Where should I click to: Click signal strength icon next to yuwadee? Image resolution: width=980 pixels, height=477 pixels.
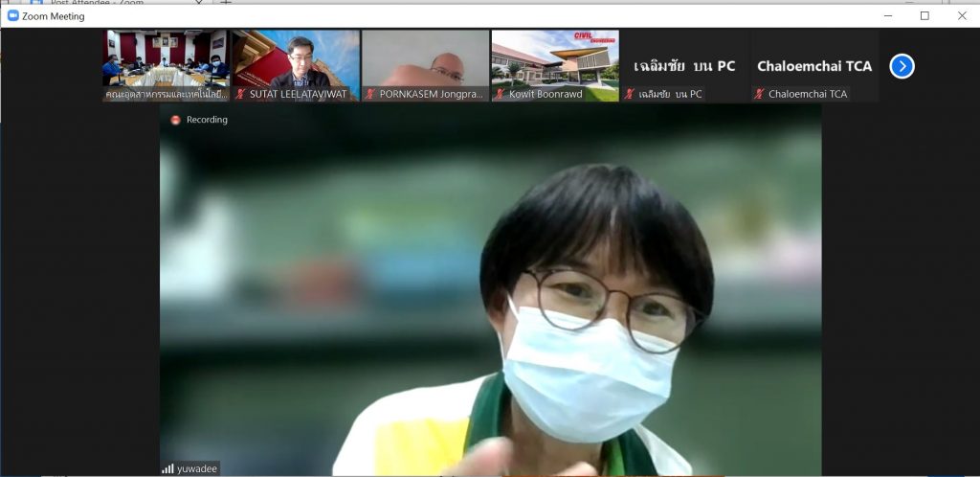coord(167,468)
